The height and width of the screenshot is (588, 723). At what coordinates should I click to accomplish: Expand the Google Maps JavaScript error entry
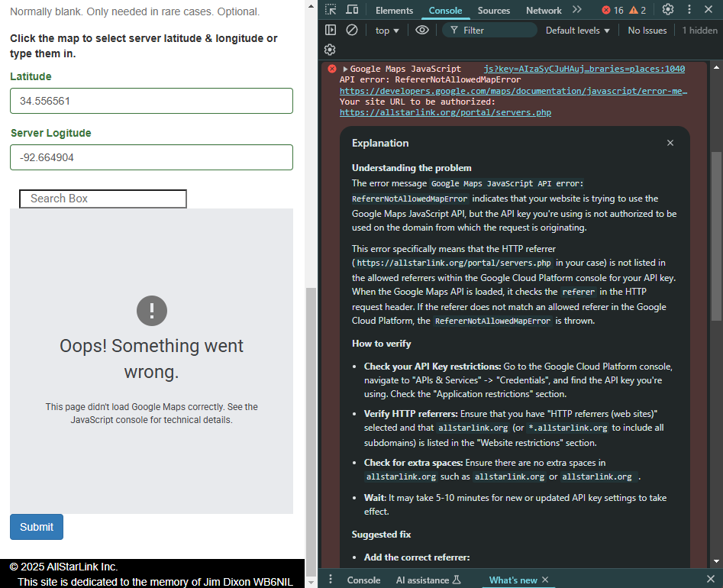pyautogui.click(x=345, y=69)
